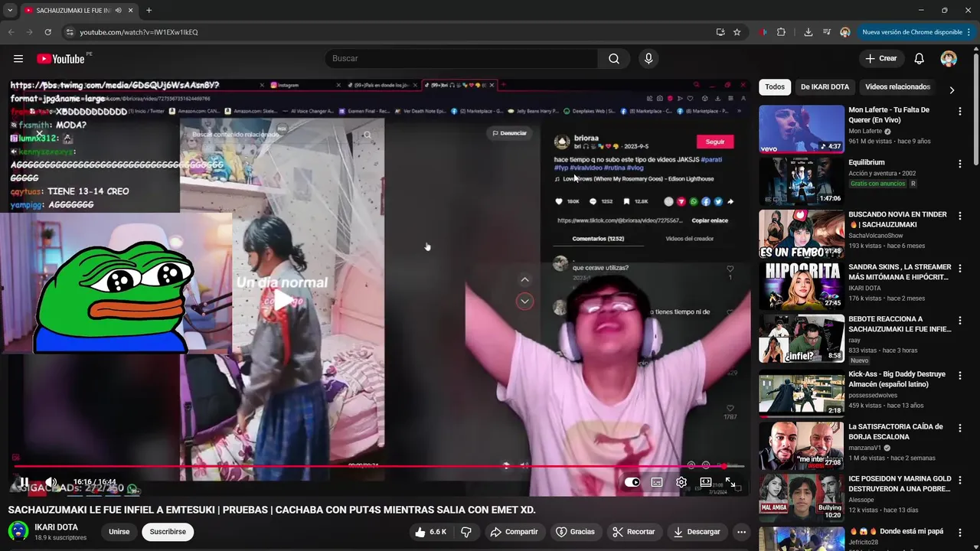Toggle the autoplay switch in the player
The width and height of the screenshot is (980, 551).
[632, 482]
